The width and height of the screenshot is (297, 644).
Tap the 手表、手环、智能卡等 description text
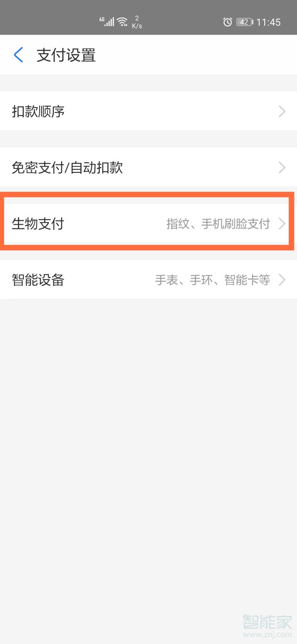click(x=213, y=280)
